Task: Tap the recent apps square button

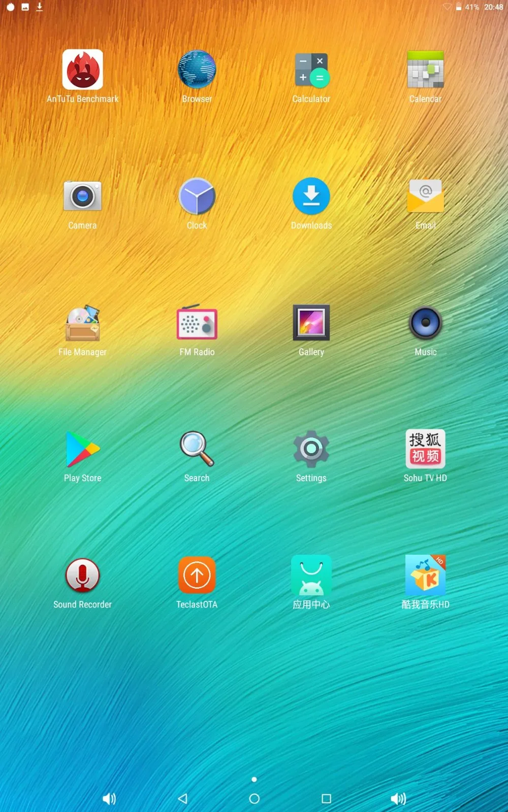Action: pyautogui.click(x=327, y=799)
